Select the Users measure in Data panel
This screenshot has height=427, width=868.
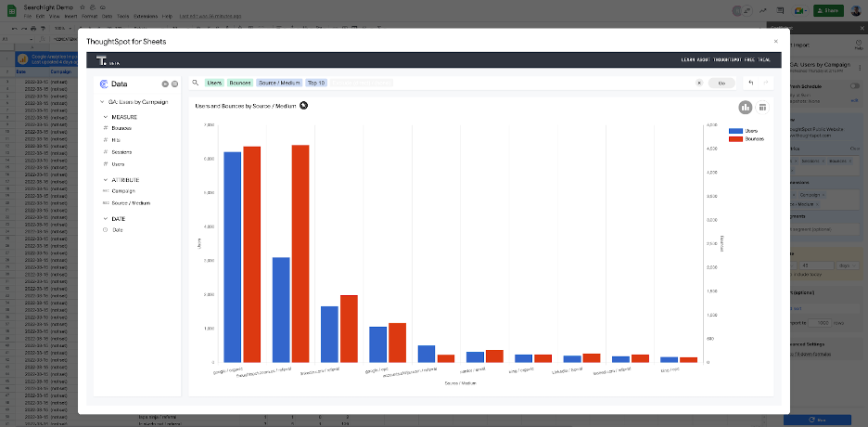118,164
